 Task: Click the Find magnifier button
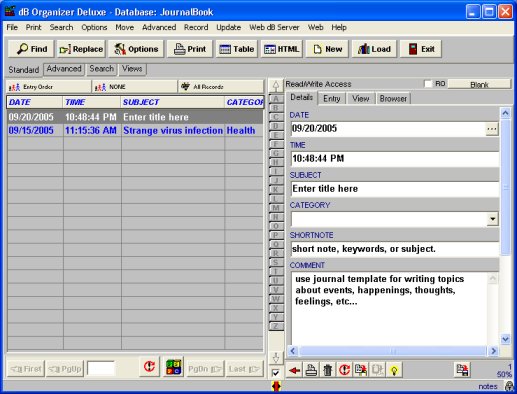(32, 49)
